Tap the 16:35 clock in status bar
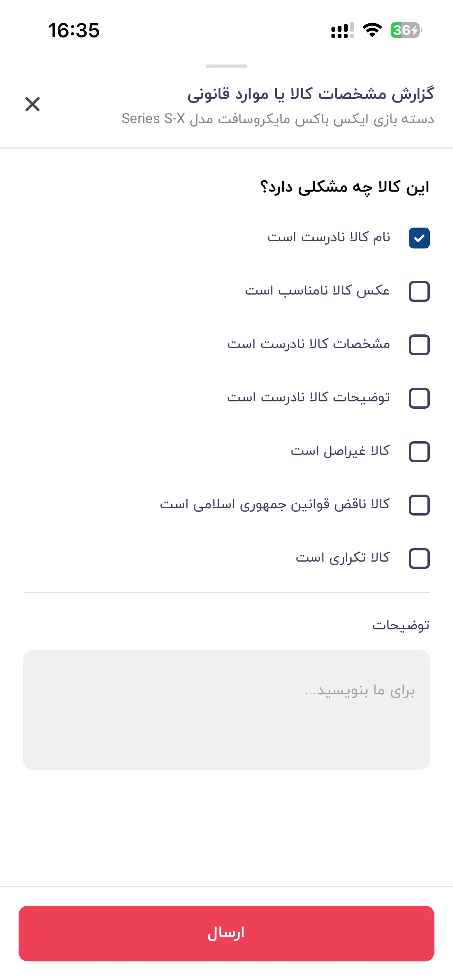 click(74, 30)
